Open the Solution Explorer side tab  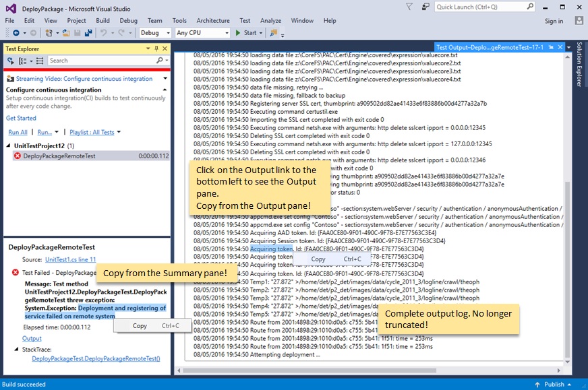tap(579, 64)
